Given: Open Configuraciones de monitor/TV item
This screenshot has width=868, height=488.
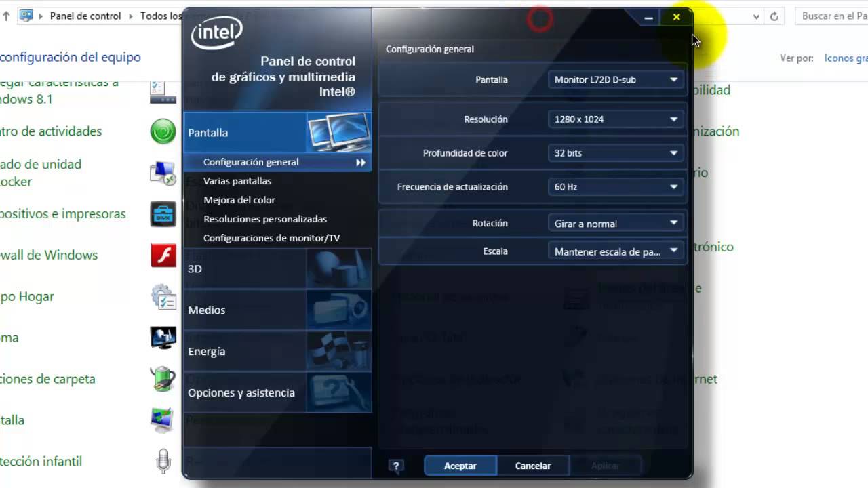Looking at the screenshot, I should point(271,238).
